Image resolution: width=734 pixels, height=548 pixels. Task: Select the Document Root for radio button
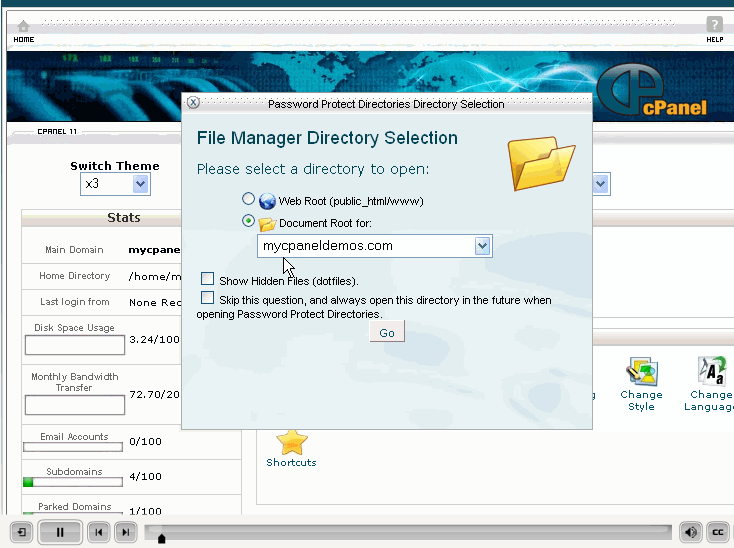pyautogui.click(x=248, y=220)
